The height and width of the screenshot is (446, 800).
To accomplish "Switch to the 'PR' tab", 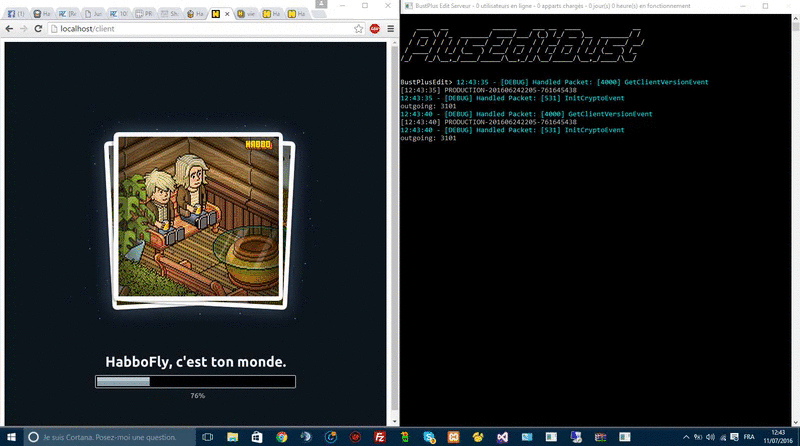I will tap(144, 14).
